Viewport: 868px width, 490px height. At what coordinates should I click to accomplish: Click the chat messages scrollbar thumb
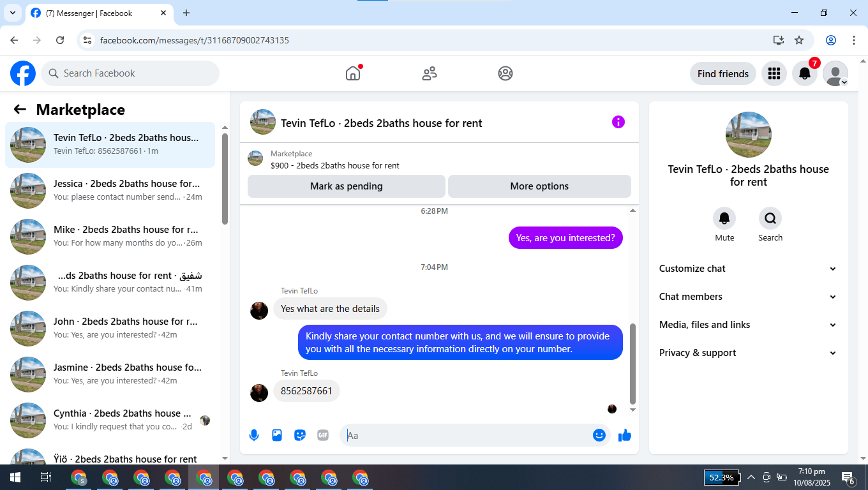click(x=632, y=364)
